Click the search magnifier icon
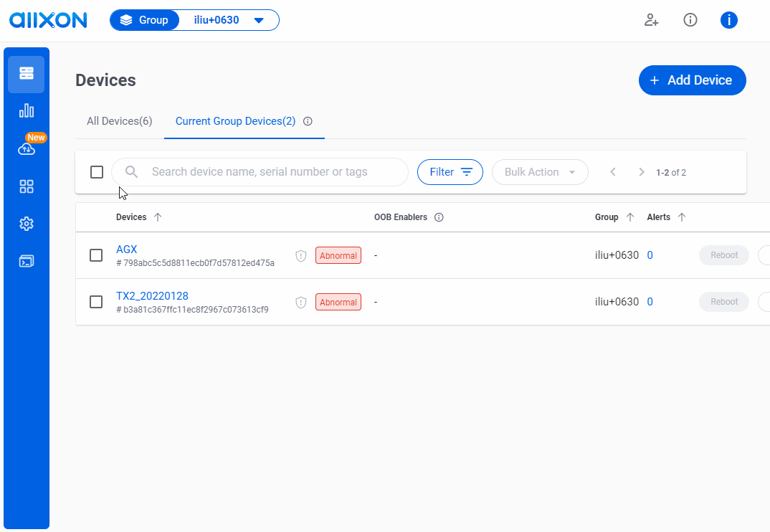770x532 pixels. (131, 172)
